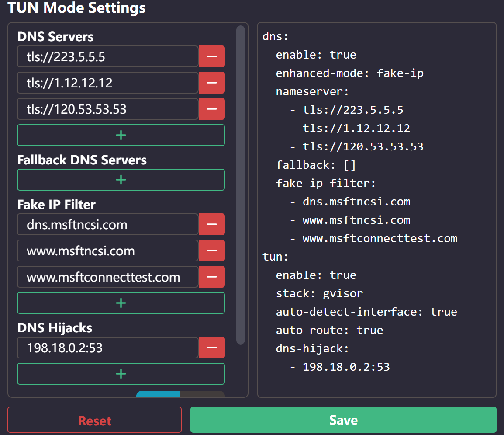Viewport: 504px width, 435px height.
Task: Edit the tls://120.53.53.53 input field
Action: tap(108, 109)
